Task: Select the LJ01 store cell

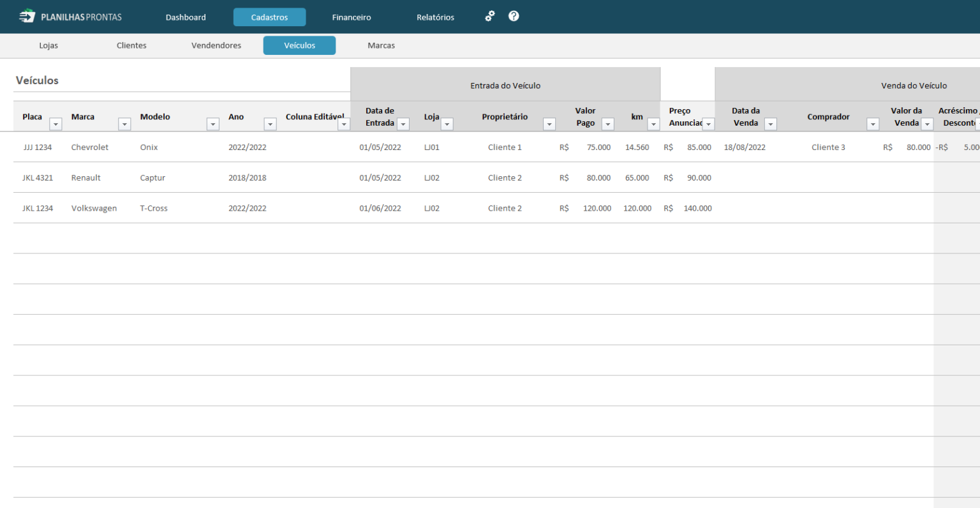Action: 432,147
